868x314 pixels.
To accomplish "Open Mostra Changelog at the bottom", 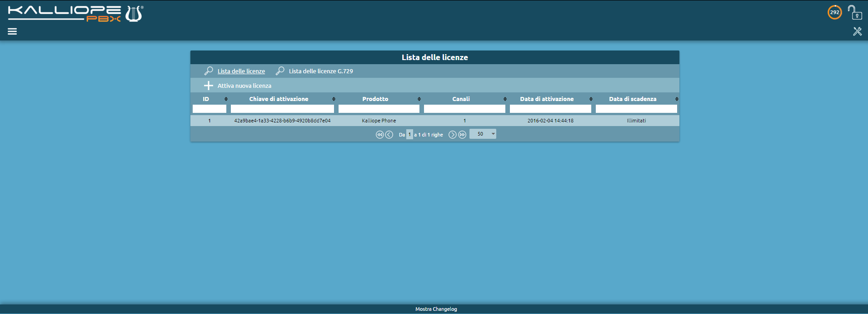I will coord(436,309).
